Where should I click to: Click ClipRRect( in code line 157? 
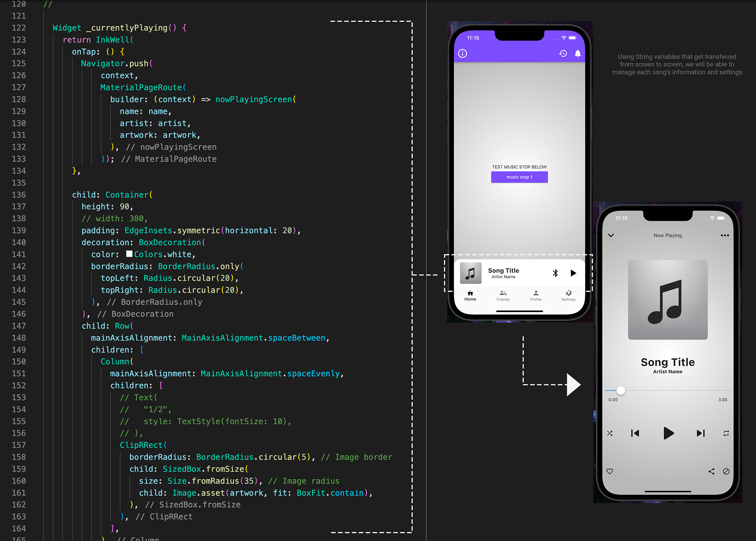point(144,445)
